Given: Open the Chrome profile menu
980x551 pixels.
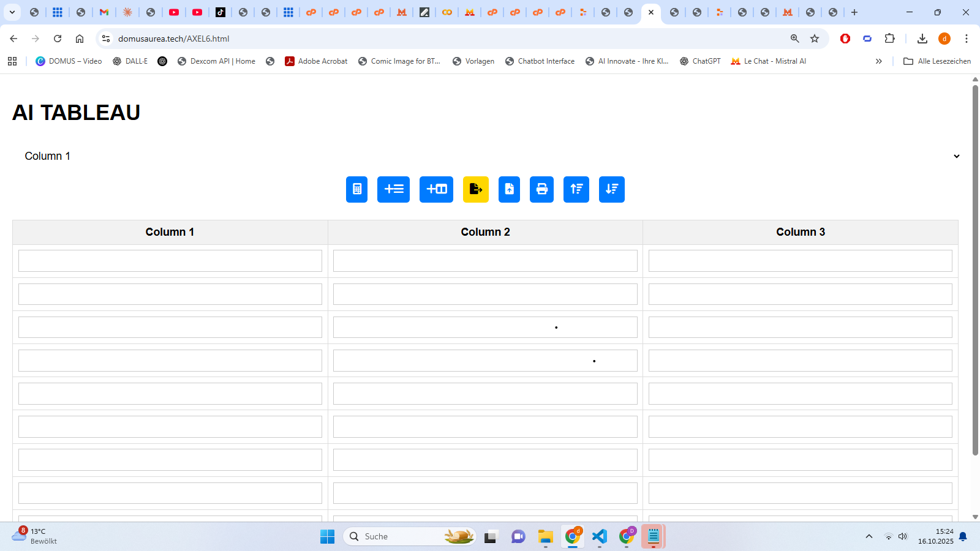Looking at the screenshot, I should click(x=944, y=39).
